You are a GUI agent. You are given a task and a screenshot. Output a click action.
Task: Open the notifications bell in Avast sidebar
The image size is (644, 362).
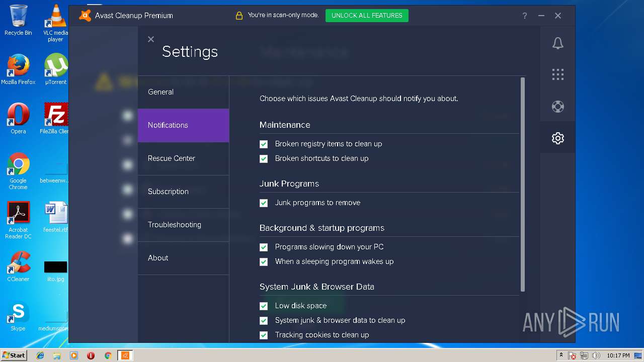(557, 43)
